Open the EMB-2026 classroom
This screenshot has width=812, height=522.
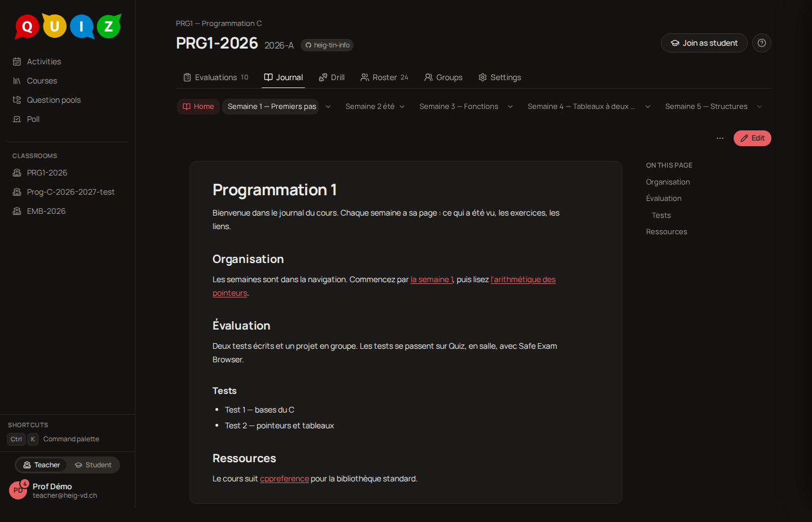coord(68,211)
